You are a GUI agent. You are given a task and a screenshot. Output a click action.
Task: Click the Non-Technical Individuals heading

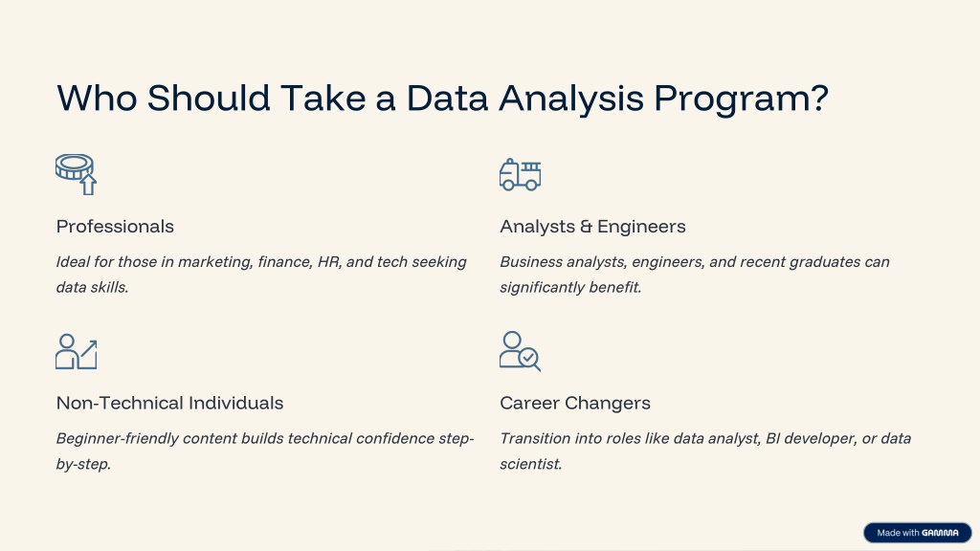[x=170, y=403]
